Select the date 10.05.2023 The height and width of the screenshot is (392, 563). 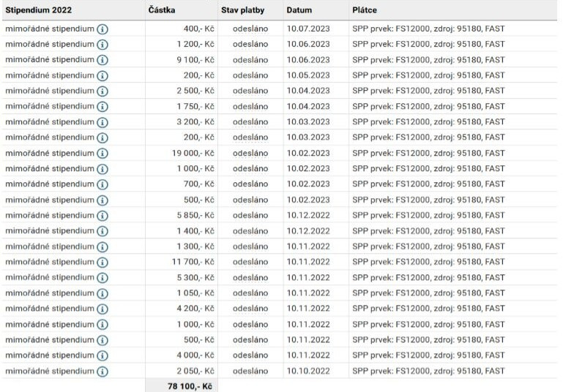pos(308,75)
